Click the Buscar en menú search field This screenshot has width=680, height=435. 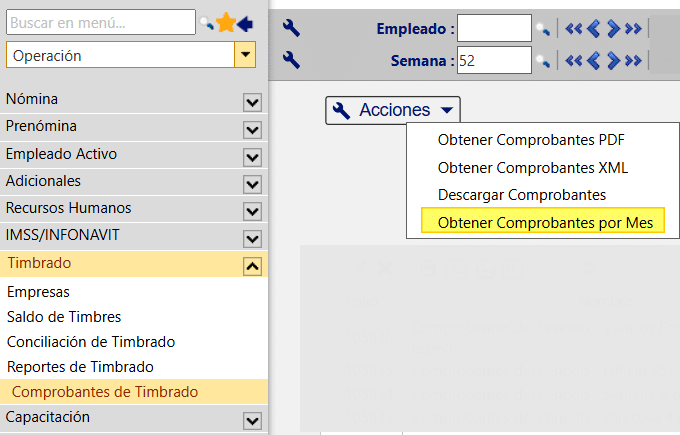click(101, 22)
